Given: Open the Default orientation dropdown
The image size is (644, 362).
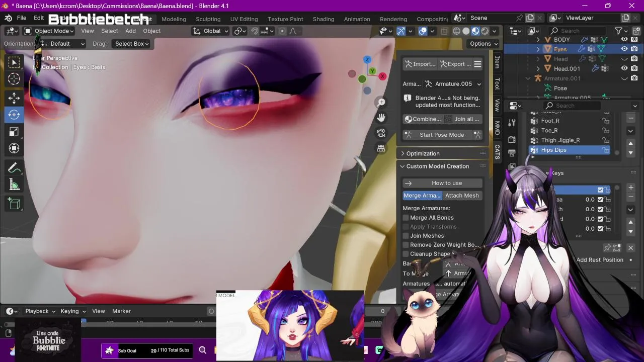Looking at the screenshot, I should click(x=62, y=44).
